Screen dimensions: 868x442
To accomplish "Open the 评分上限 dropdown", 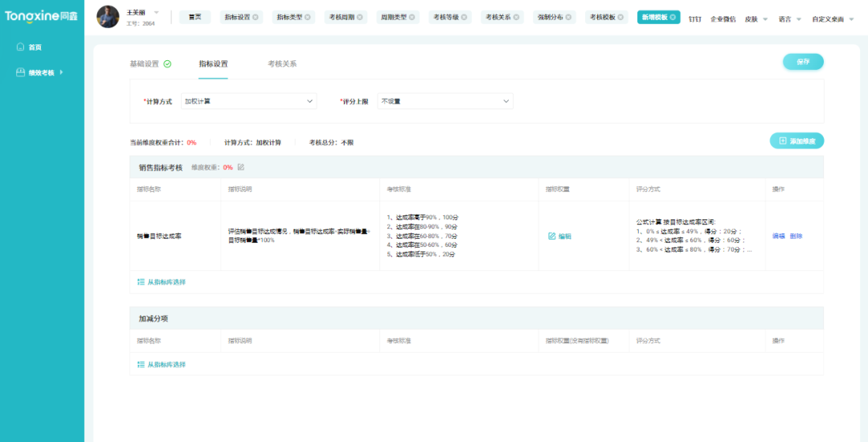I will tap(445, 101).
